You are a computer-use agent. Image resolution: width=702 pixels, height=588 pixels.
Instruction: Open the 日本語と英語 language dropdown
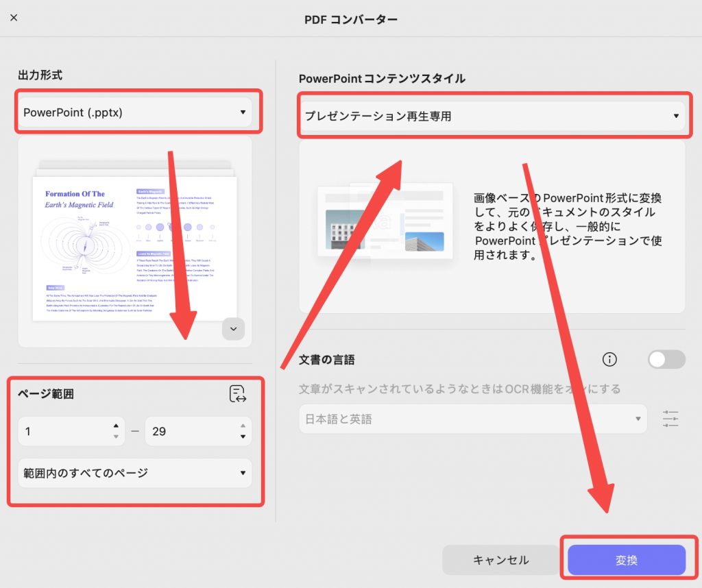pos(473,419)
